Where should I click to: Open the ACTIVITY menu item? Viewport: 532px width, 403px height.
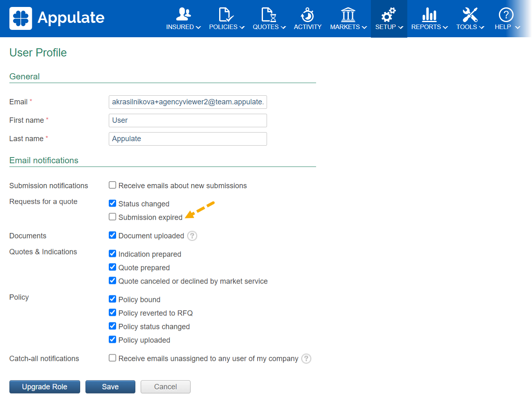(x=308, y=27)
